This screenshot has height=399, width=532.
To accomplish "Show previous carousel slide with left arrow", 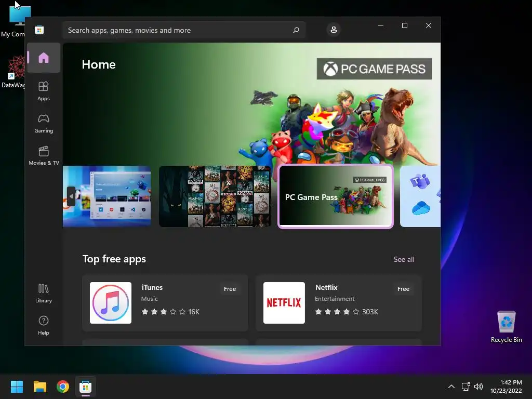I will (x=71, y=196).
